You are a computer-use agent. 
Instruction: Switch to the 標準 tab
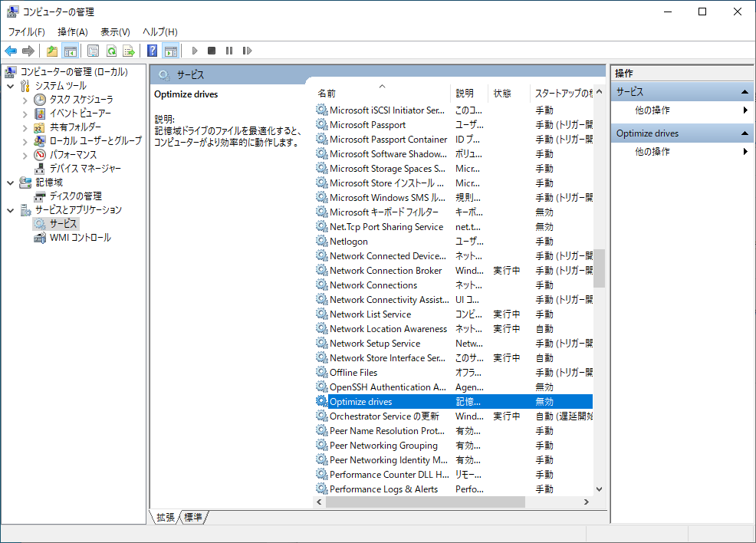point(193,518)
